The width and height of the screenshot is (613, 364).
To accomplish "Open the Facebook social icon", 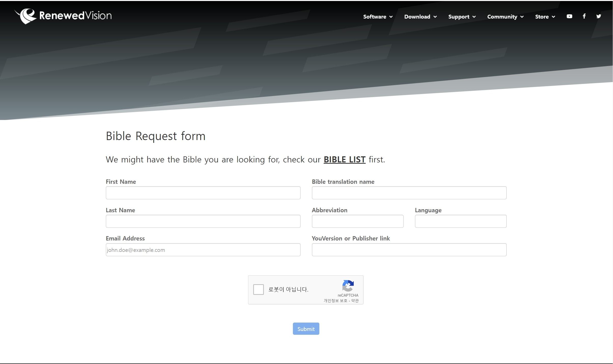I will point(584,16).
